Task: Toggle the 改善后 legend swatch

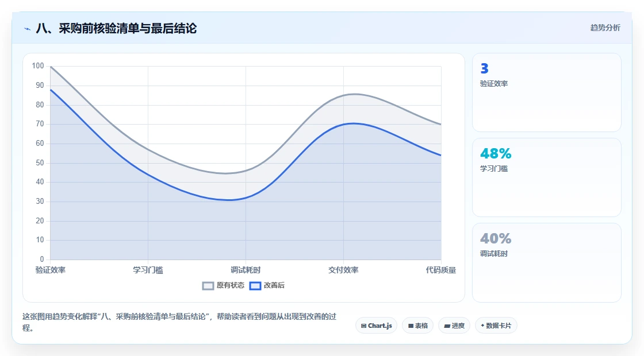Action: (255, 286)
